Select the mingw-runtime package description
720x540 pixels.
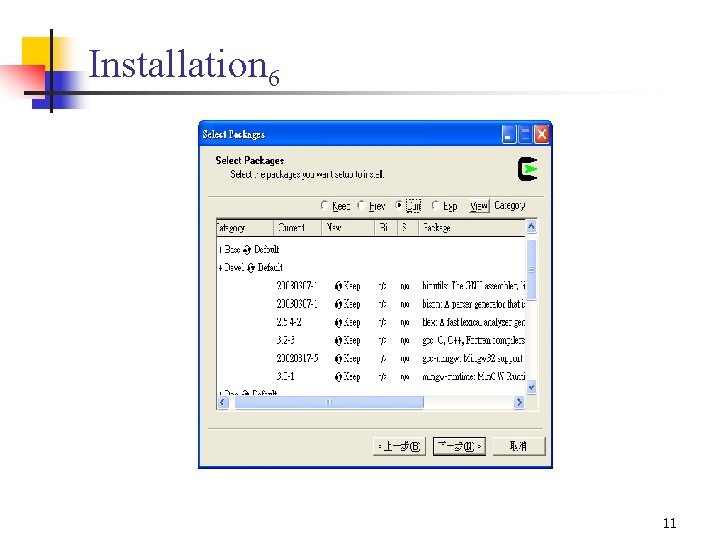click(x=474, y=377)
